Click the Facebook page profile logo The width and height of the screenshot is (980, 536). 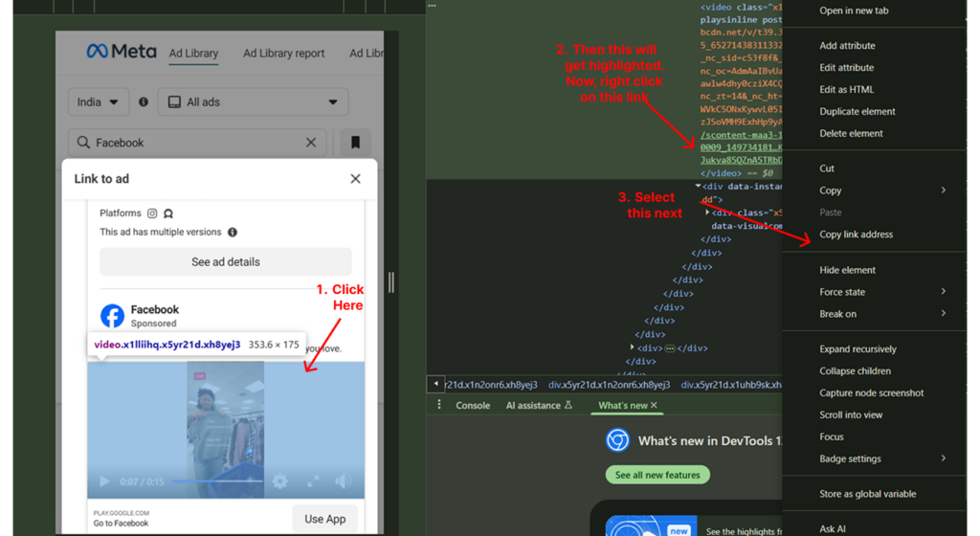113,316
